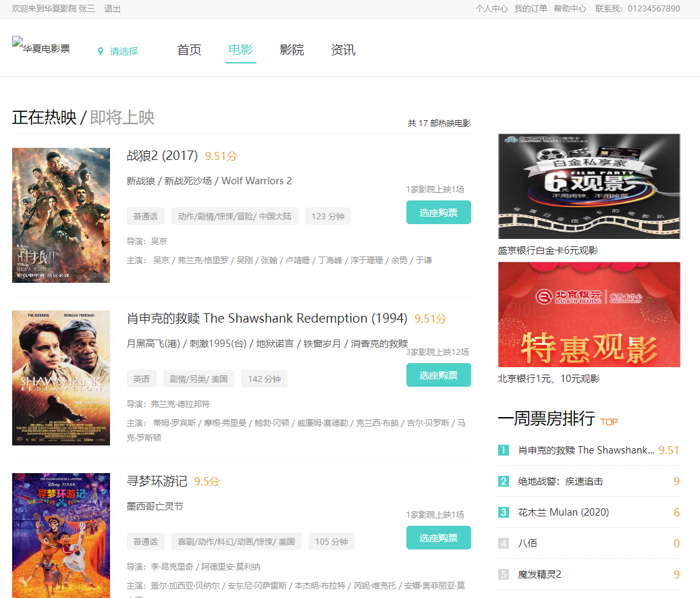Select the 电影 navigation tab
700x598 pixels.
pyautogui.click(x=240, y=49)
